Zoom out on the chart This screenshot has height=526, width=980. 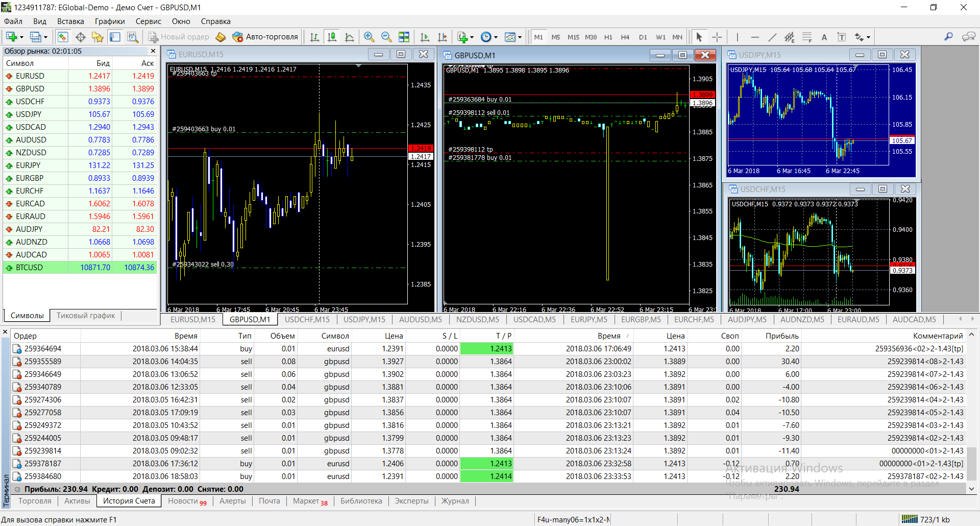(x=386, y=37)
